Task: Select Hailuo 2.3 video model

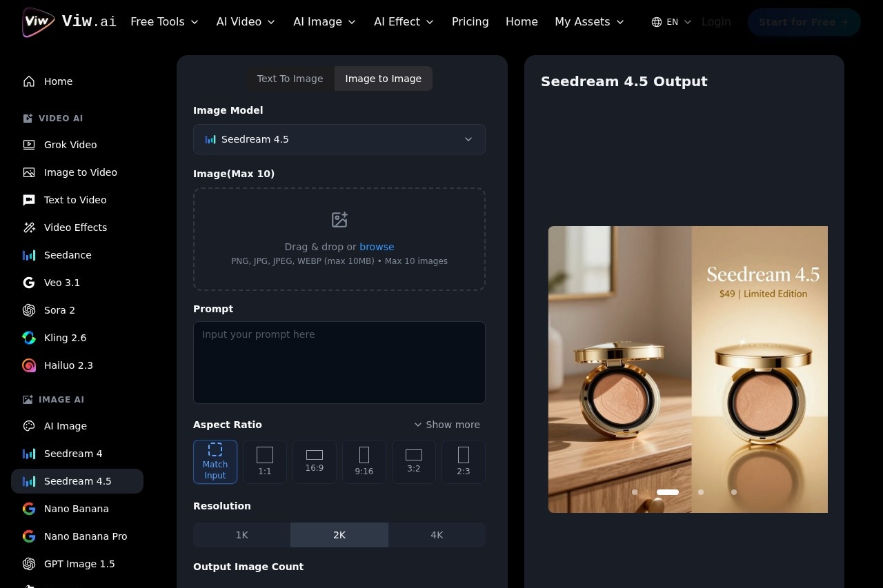Action: click(68, 365)
